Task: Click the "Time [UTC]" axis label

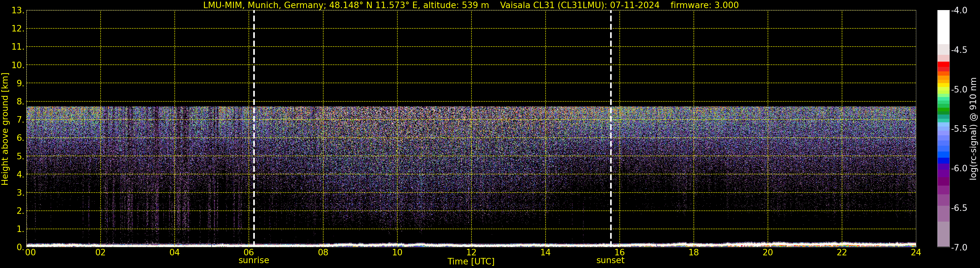Action: click(471, 262)
